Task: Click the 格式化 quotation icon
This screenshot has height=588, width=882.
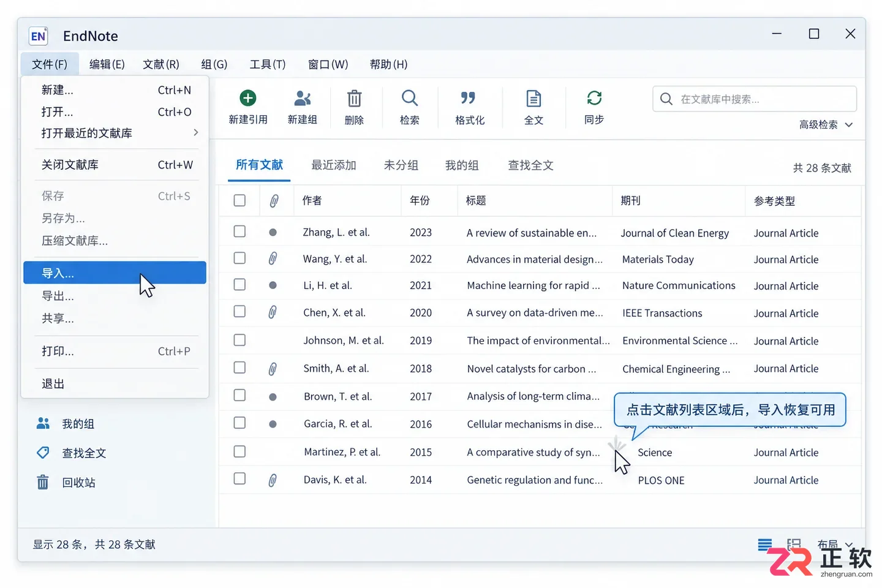Action: tap(469, 98)
